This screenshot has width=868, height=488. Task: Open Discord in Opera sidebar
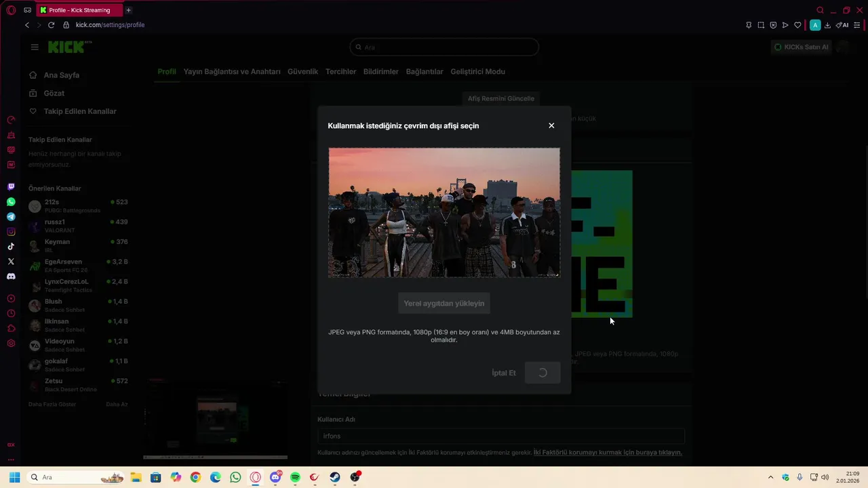click(11, 277)
